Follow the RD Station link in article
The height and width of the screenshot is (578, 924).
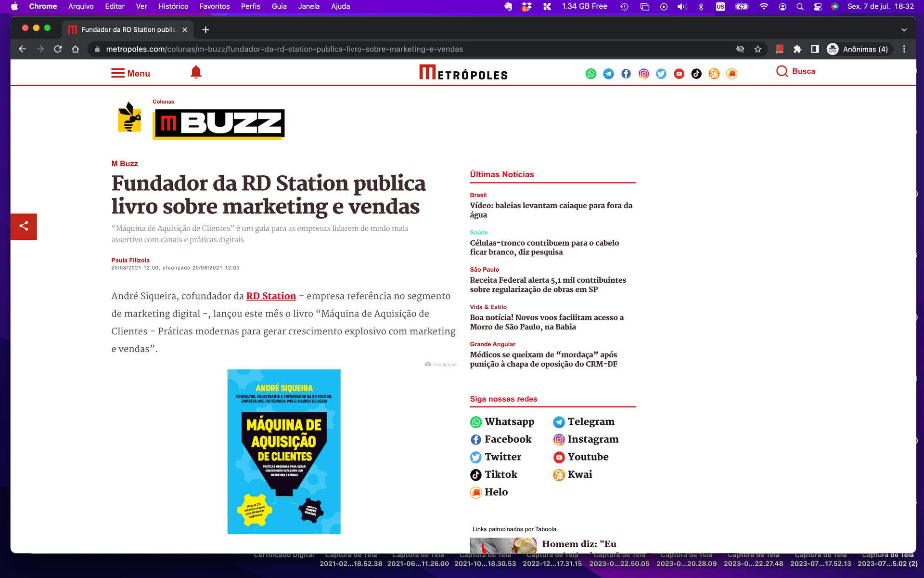coord(271,296)
